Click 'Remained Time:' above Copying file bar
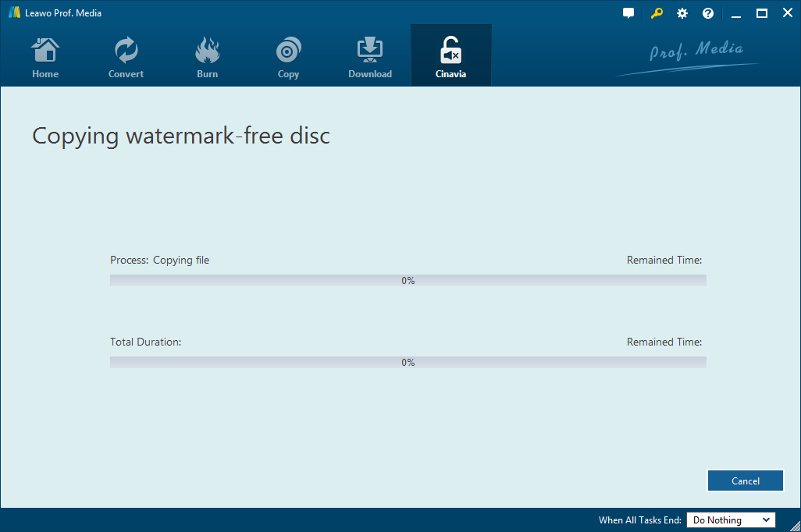Image resolution: width=801 pixels, height=532 pixels. pyautogui.click(x=664, y=260)
